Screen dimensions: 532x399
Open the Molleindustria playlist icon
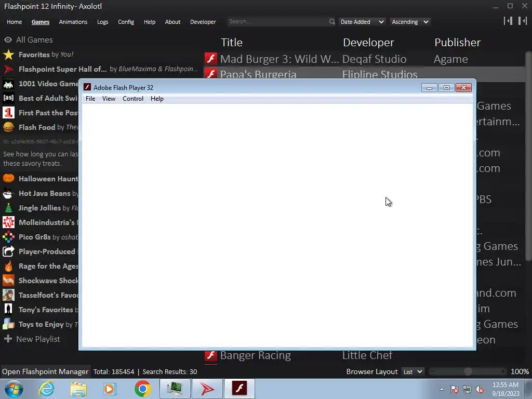pyautogui.click(x=8, y=222)
